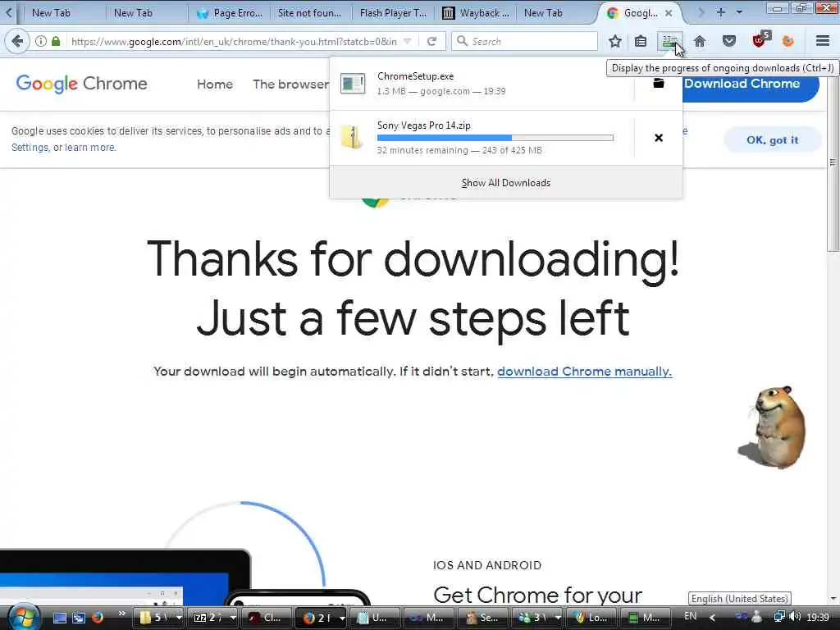Bookmark this page with the star icon
Screen dimensions: 840x630
pyautogui.click(x=615, y=41)
